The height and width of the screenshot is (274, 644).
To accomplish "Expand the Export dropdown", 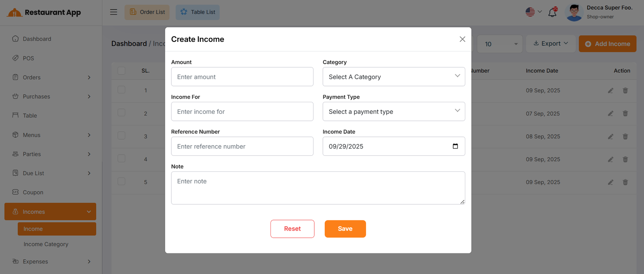I will [551, 43].
